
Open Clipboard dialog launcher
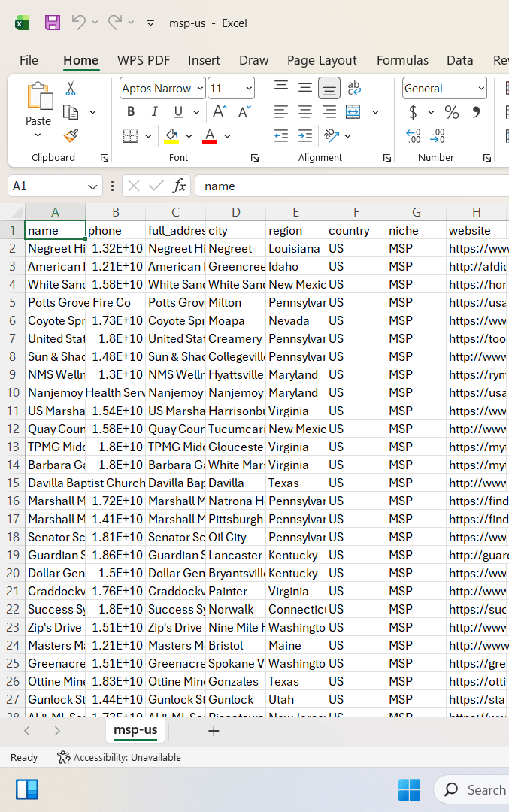click(104, 158)
